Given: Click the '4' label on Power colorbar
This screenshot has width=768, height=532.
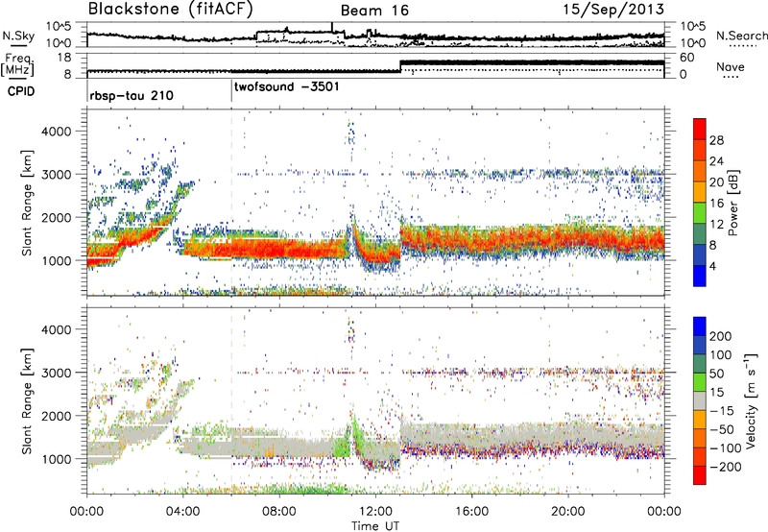Looking at the screenshot, I should [x=712, y=266].
